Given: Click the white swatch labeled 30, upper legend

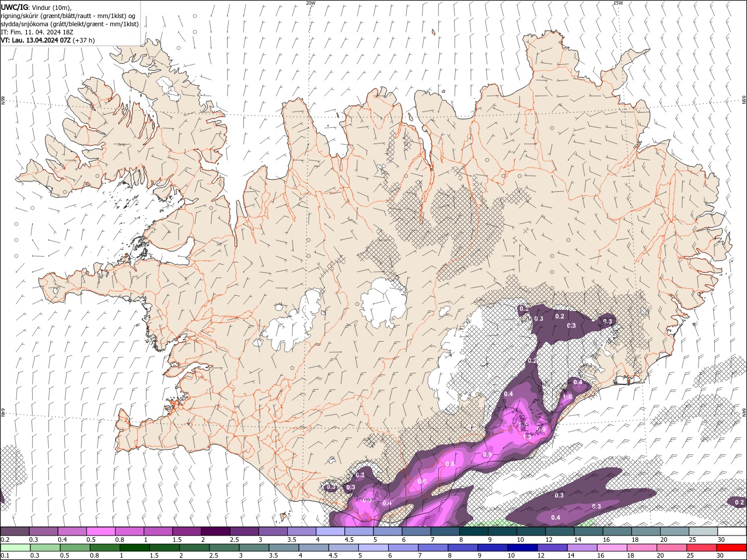Looking at the screenshot, I should coord(732,531).
